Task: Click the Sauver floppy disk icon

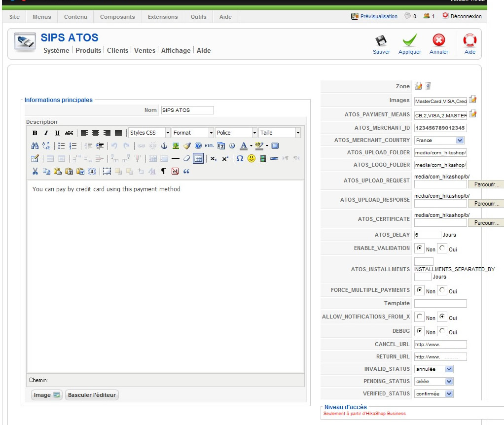Action: 381,41
